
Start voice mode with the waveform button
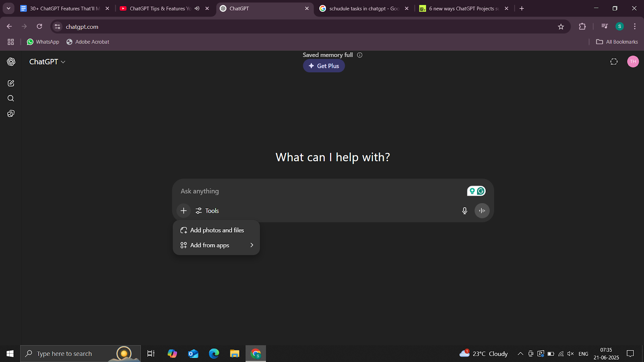[x=482, y=211]
